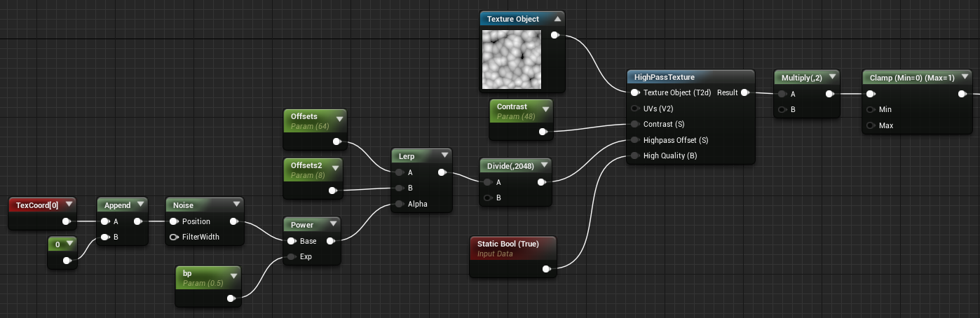Click the Contrast parameter output pin

point(542,132)
